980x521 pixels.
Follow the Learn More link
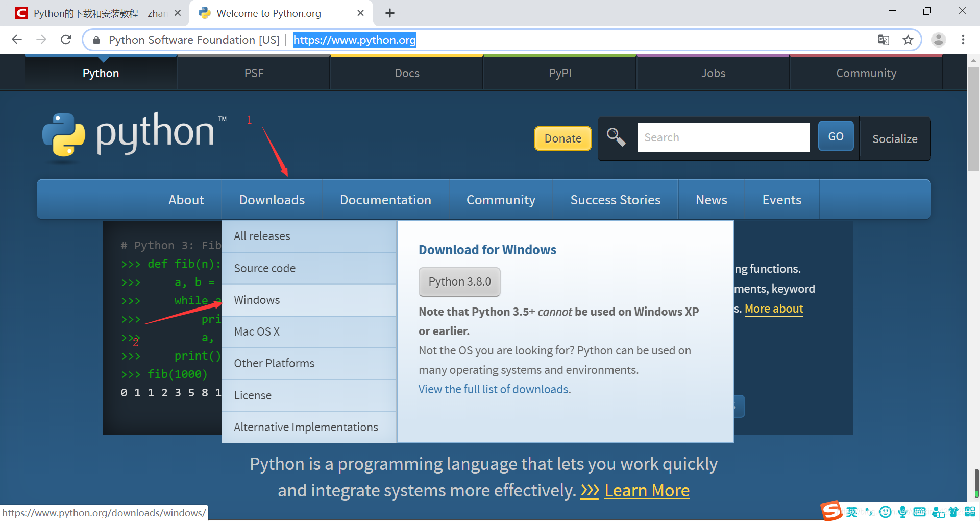pos(647,490)
